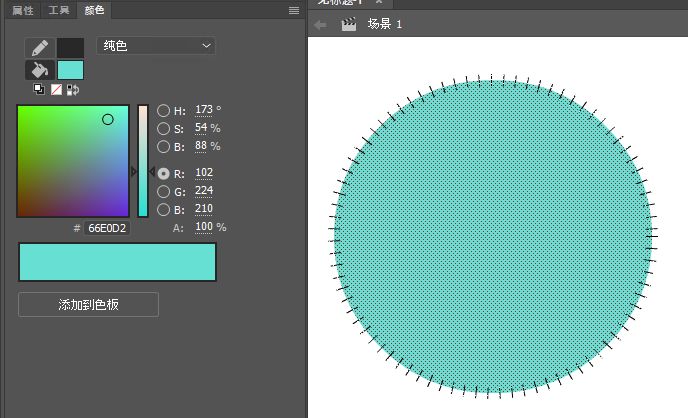This screenshot has height=418, width=688.
Task: Click the 添加到色板 button
Action: (x=88, y=304)
